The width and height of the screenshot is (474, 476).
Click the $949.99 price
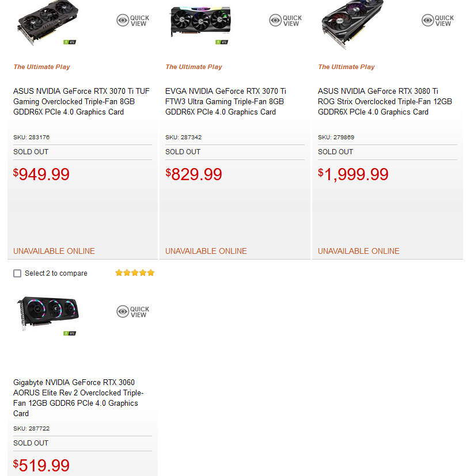tap(41, 174)
